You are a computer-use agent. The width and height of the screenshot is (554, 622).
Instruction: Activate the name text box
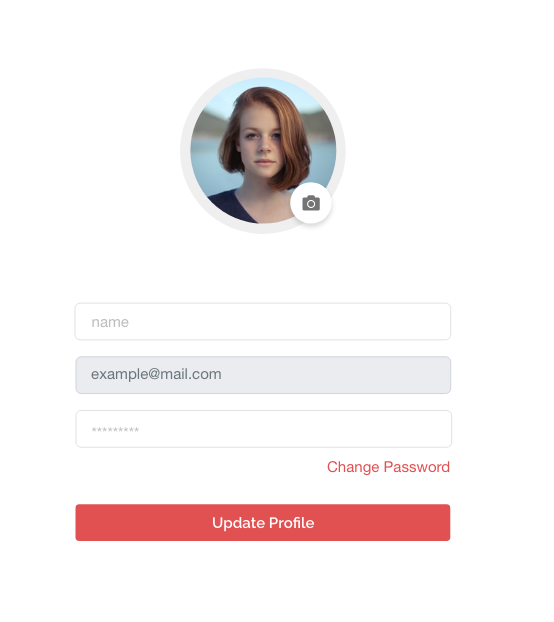click(263, 322)
